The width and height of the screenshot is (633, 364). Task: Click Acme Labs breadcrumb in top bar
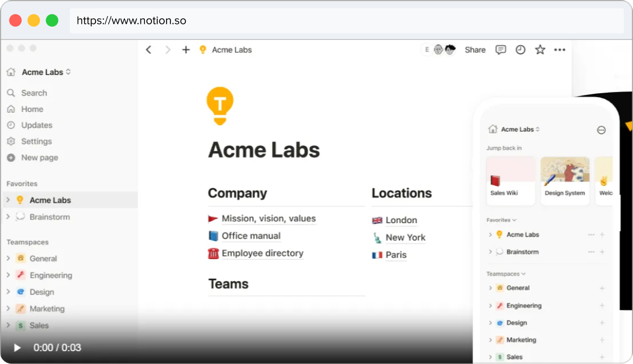tap(232, 49)
